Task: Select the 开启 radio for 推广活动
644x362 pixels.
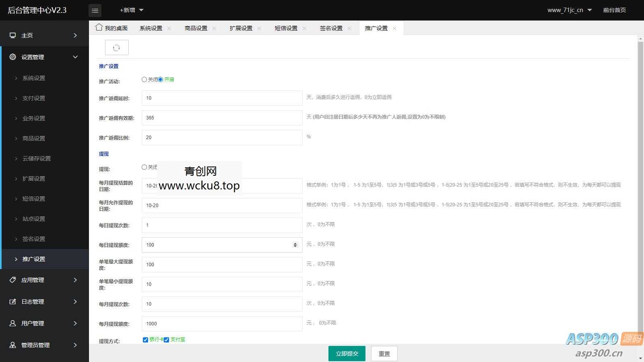Action: point(161,79)
